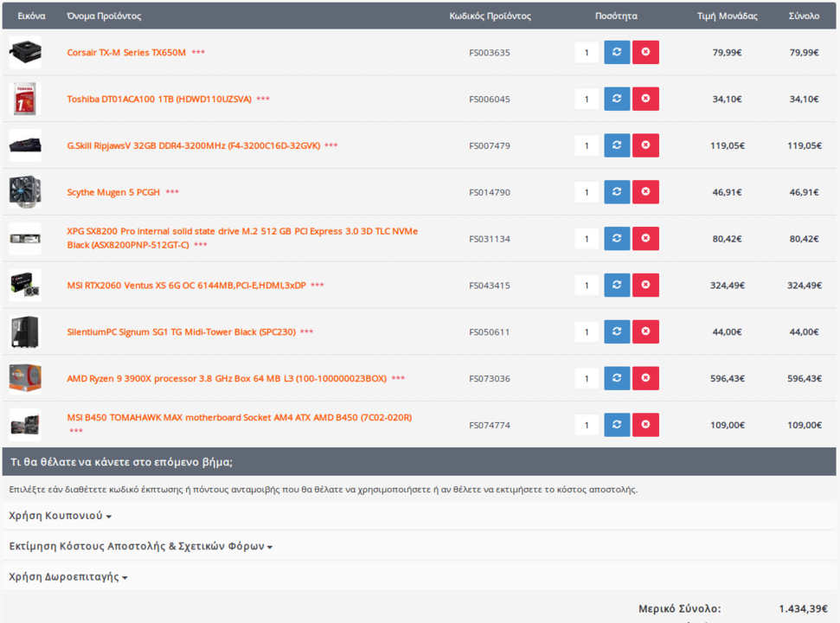This screenshot has width=840, height=623.
Task: Remove MSI RTX2060 Ventus from cart
Action: [x=645, y=286]
